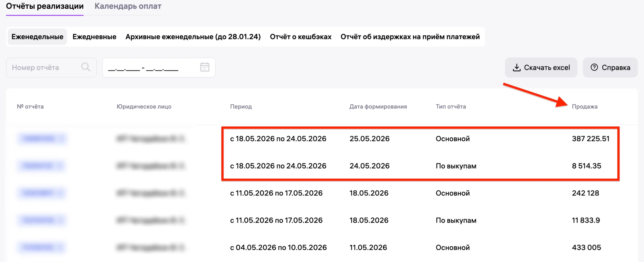
Task: Click the sales value 387 225.51
Action: [590, 139]
